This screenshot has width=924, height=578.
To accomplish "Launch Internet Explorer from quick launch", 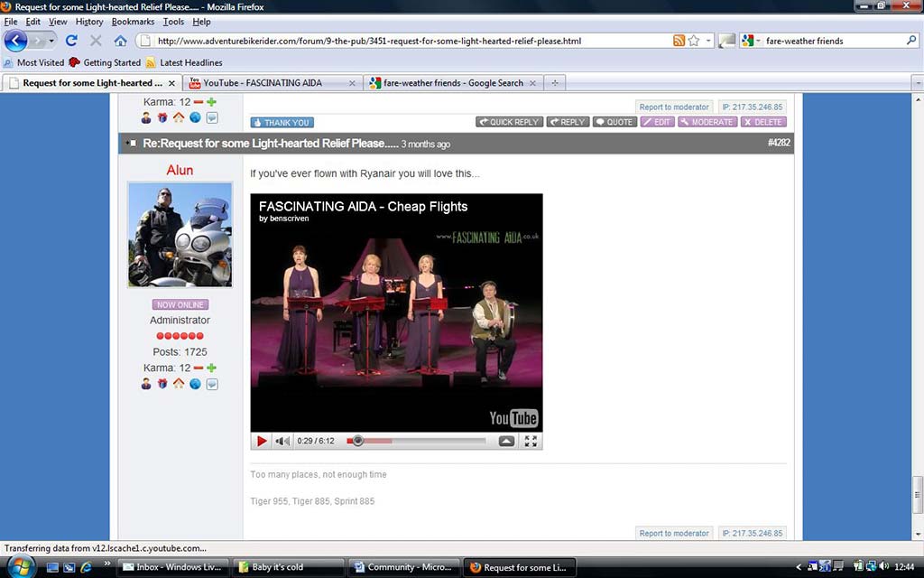I will point(86,567).
